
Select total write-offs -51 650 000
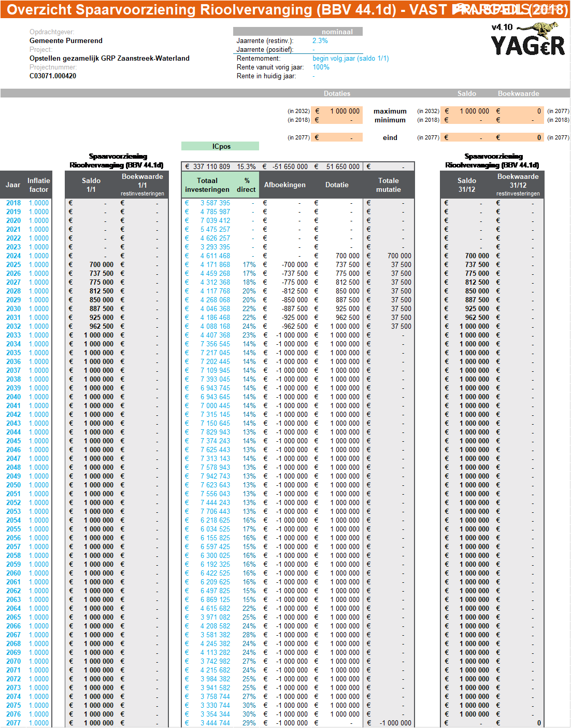290,166
